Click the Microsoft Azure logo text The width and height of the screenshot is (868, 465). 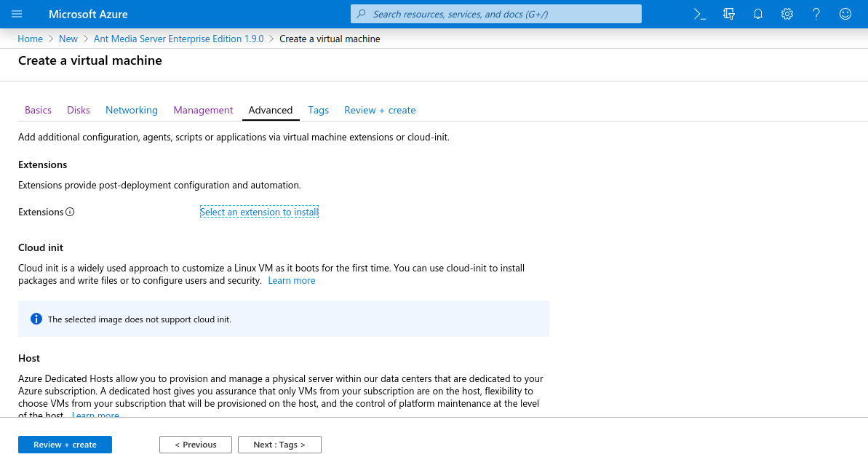coord(88,15)
